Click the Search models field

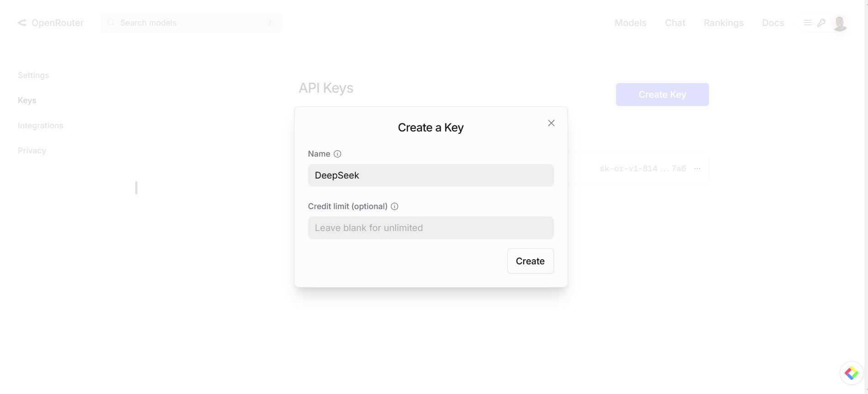coord(190,23)
